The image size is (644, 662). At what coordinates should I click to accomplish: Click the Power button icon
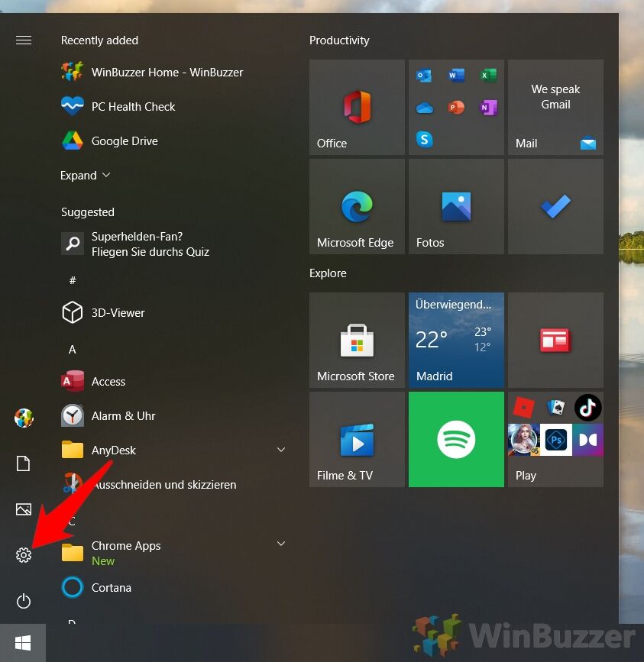click(24, 601)
